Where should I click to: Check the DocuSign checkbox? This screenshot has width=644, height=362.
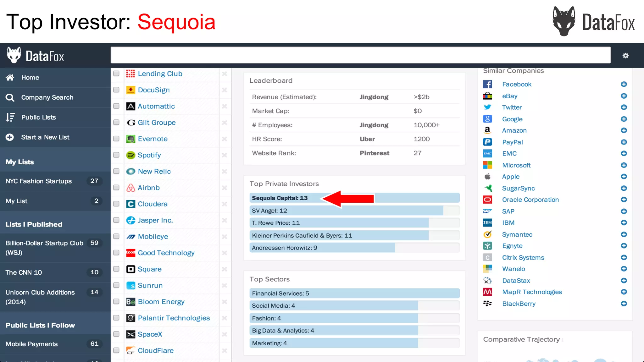click(x=116, y=90)
